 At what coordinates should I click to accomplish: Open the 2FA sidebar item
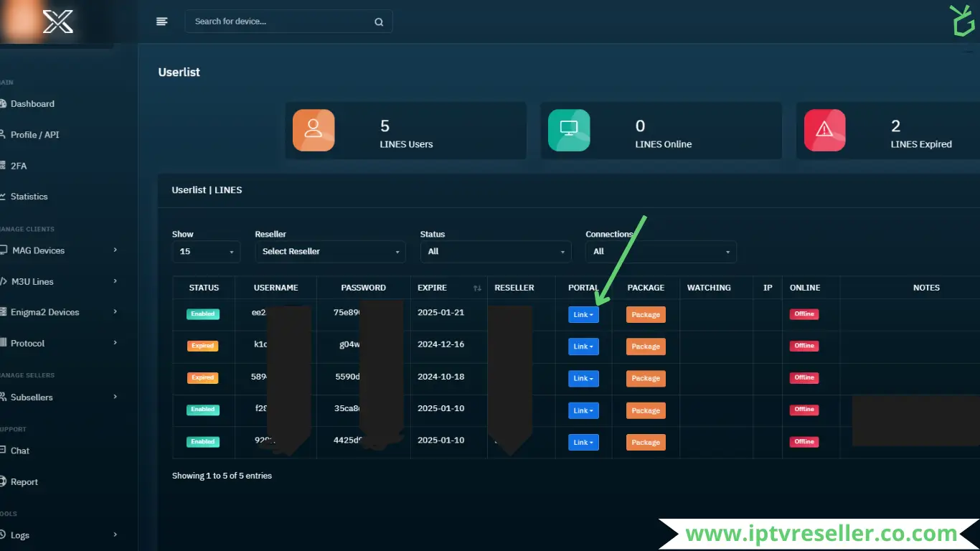point(19,166)
